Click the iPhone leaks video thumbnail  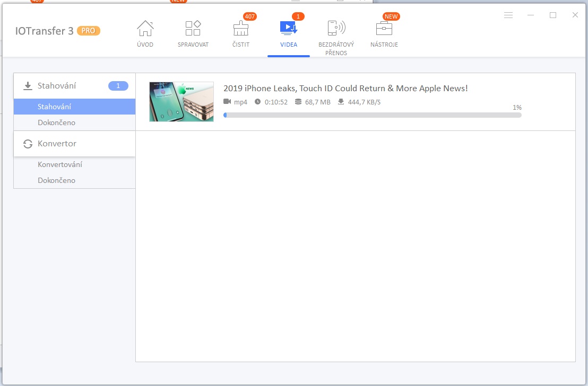181,102
